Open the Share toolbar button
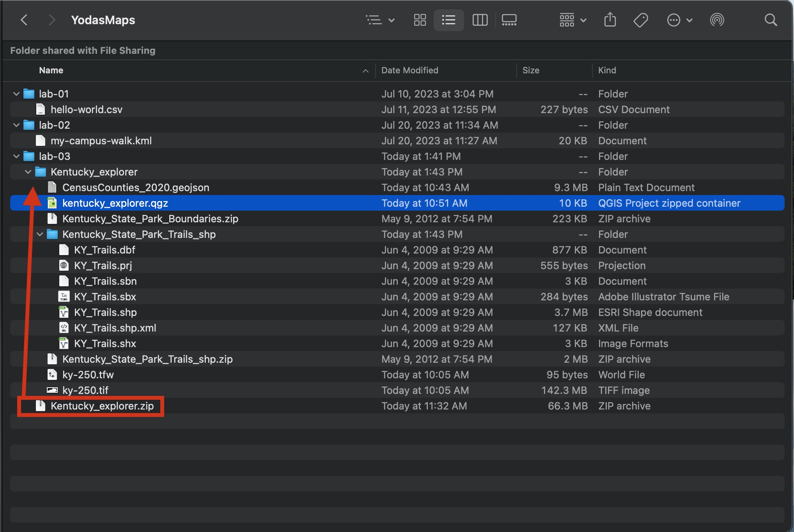This screenshot has height=532, width=794. (x=610, y=20)
